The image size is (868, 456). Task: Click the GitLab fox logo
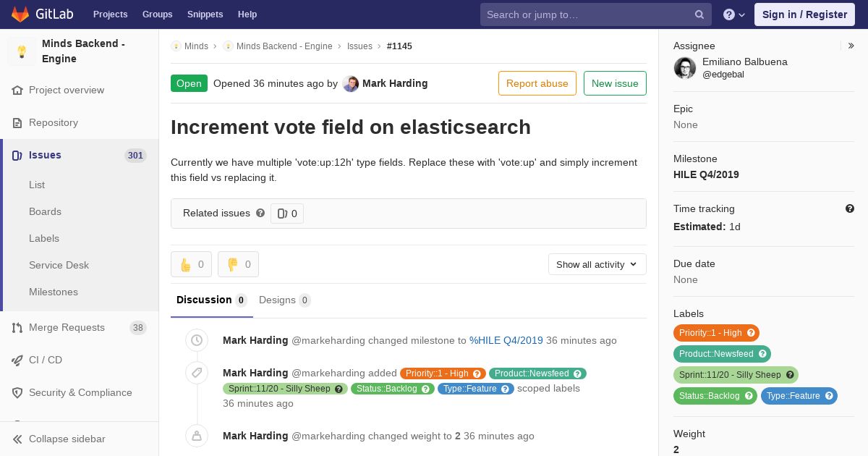[x=20, y=14]
